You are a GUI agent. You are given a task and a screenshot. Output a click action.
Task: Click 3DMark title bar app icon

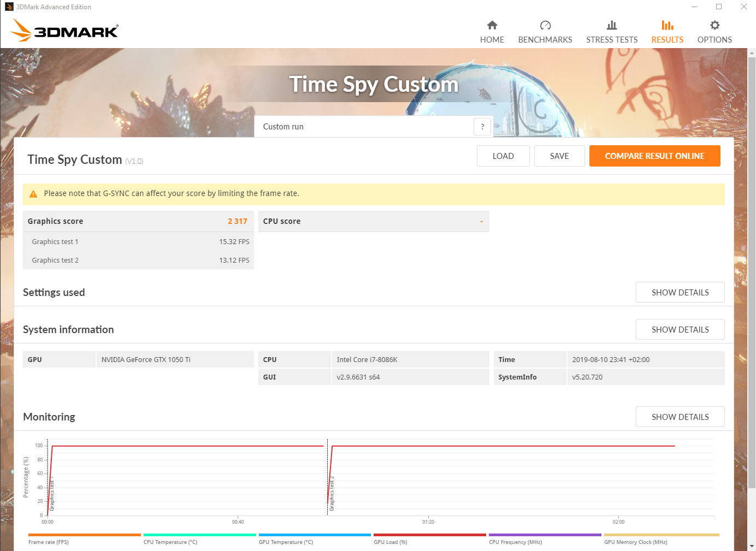9,7
